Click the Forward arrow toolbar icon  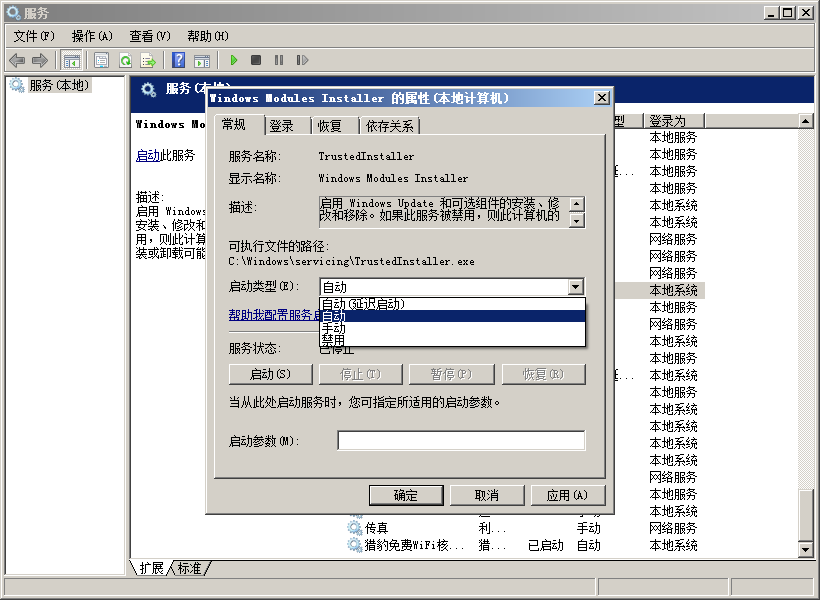coord(40,60)
